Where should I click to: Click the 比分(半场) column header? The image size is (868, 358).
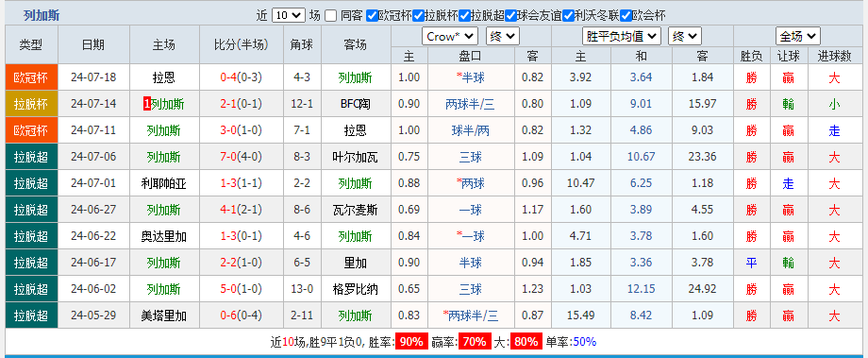pos(242,45)
